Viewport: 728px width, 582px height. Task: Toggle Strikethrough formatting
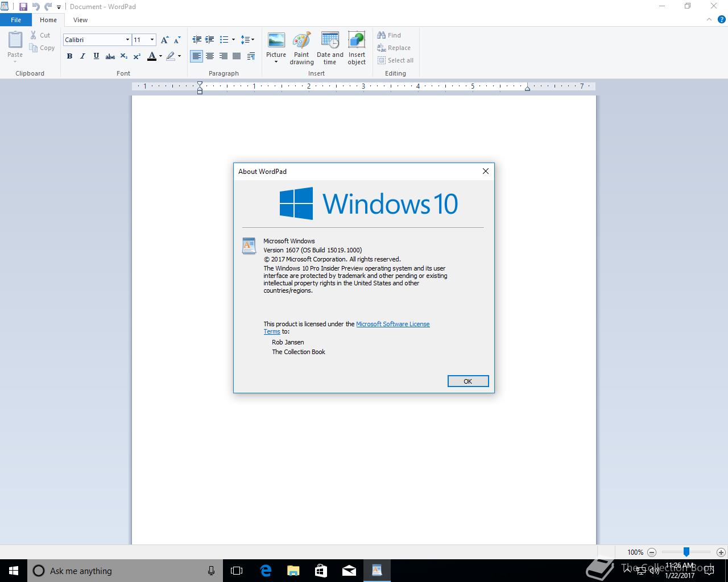tap(110, 56)
